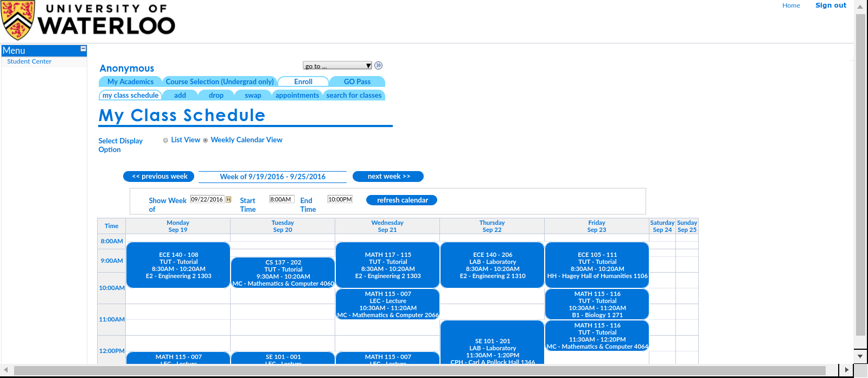Click the Monday Sep 19 column header
Viewport: 868px width, 378px height.
click(x=178, y=226)
